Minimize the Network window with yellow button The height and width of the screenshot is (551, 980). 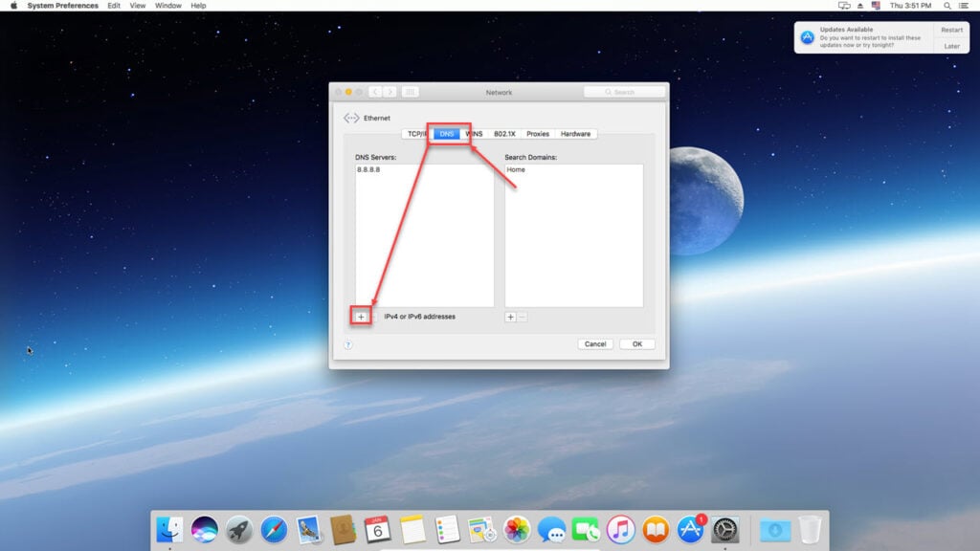point(348,92)
